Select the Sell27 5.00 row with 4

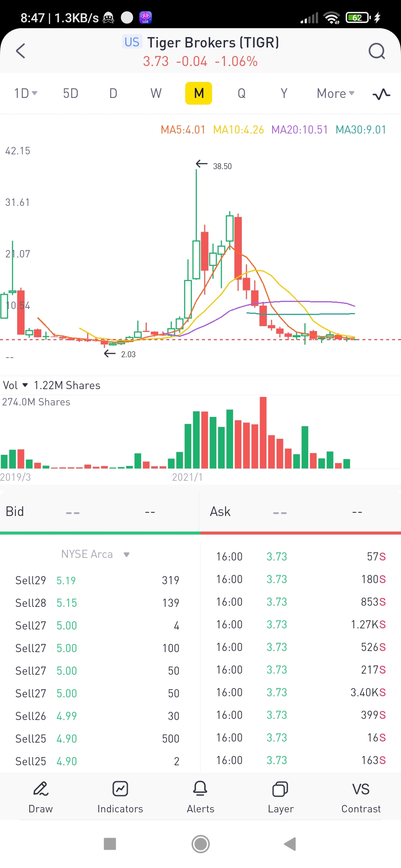pos(97,625)
